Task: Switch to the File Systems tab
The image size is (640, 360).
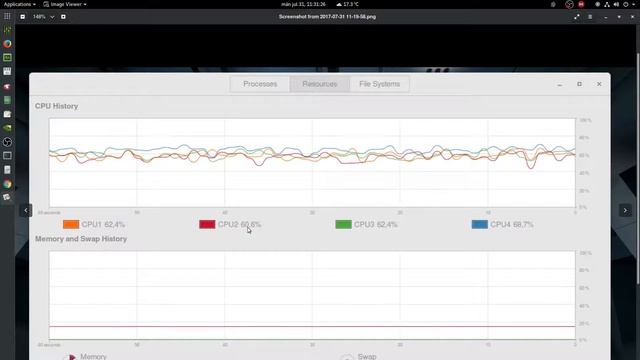Action: point(379,84)
